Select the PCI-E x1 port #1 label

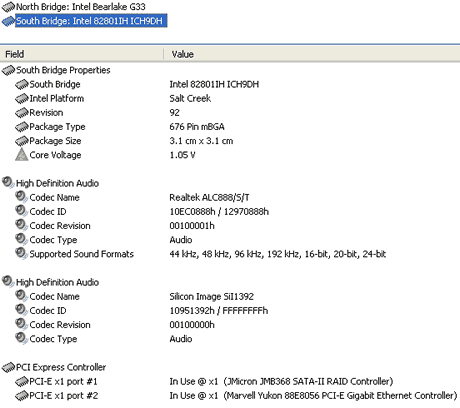pos(63,381)
